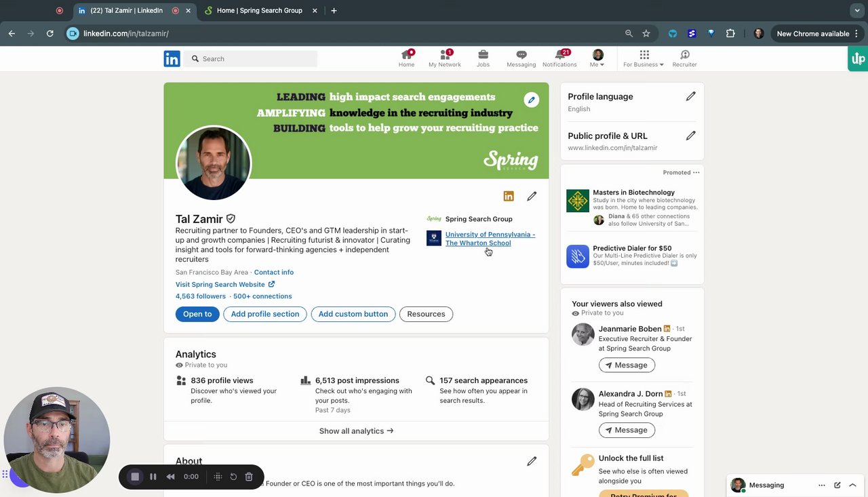
Task: Open Messaging bar options ellipsis
Action: [x=822, y=485]
